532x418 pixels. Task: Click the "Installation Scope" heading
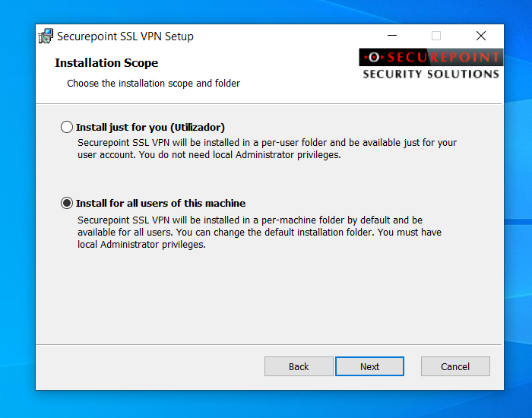106,63
